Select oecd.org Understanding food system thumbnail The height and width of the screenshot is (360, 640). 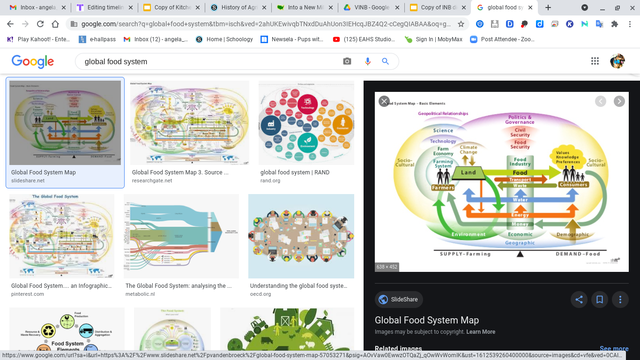point(301,236)
